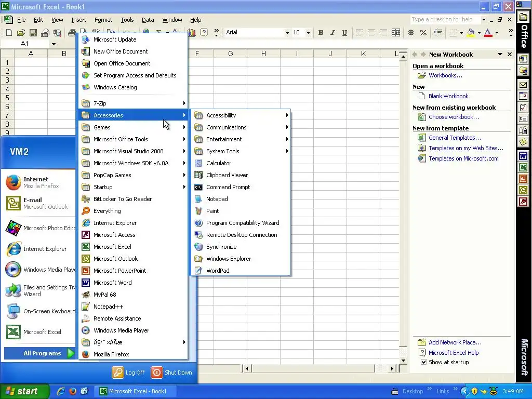Center cell text

[371, 33]
